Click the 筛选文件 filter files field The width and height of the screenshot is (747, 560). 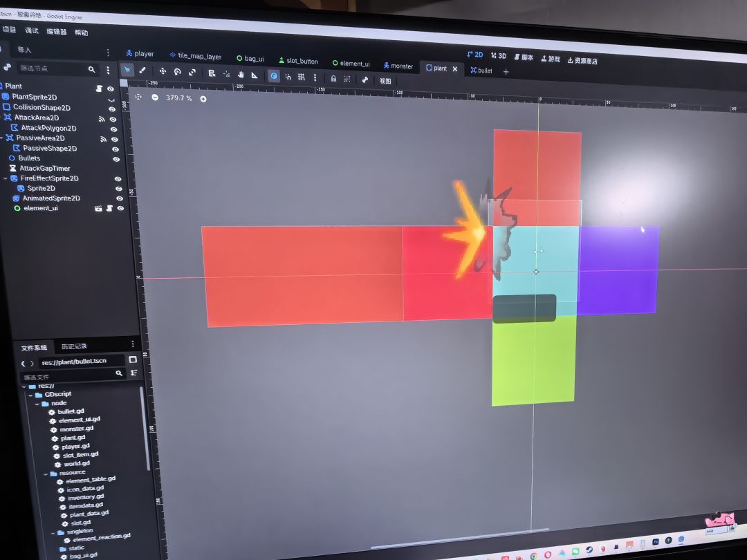coord(73,376)
